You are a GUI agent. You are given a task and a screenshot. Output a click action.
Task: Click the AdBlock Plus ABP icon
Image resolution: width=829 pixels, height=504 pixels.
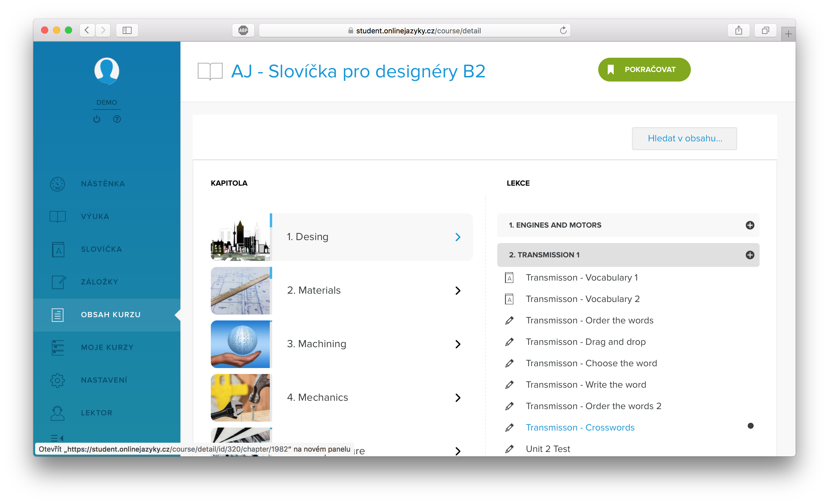[x=243, y=31]
